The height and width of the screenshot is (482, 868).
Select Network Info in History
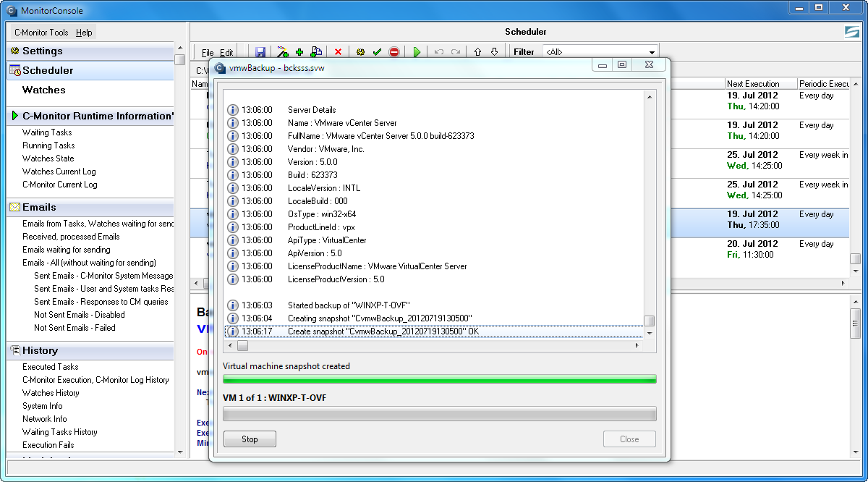44,419
